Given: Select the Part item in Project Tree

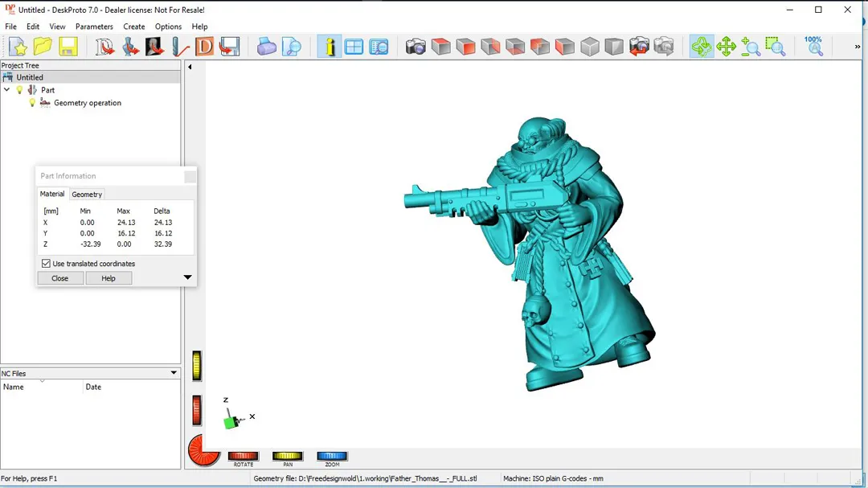Looking at the screenshot, I should point(47,90).
